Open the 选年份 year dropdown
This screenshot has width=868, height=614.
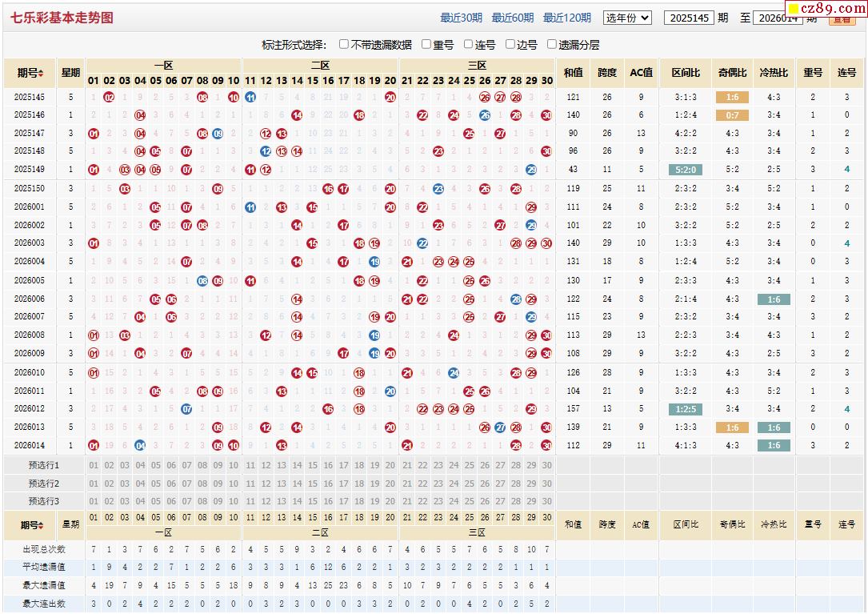[x=627, y=18]
